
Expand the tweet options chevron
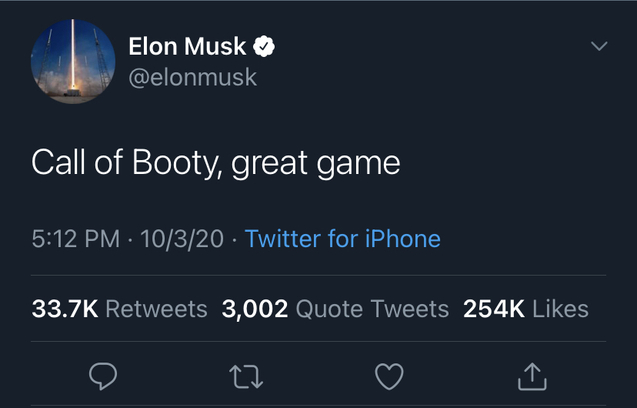(x=599, y=46)
